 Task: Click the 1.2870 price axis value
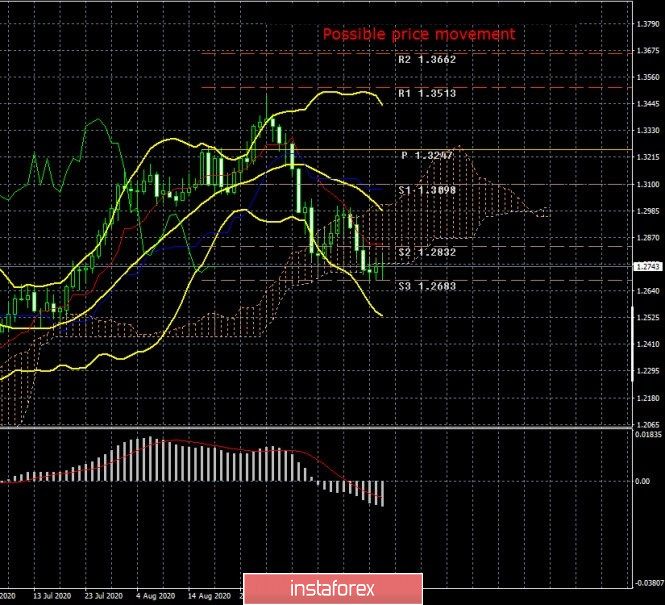pos(648,238)
